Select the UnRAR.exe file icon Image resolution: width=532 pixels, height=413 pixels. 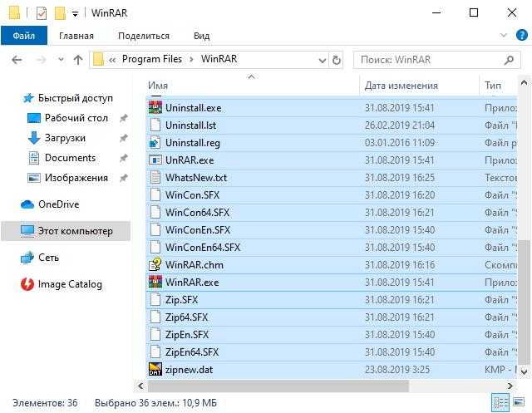coord(155,160)
